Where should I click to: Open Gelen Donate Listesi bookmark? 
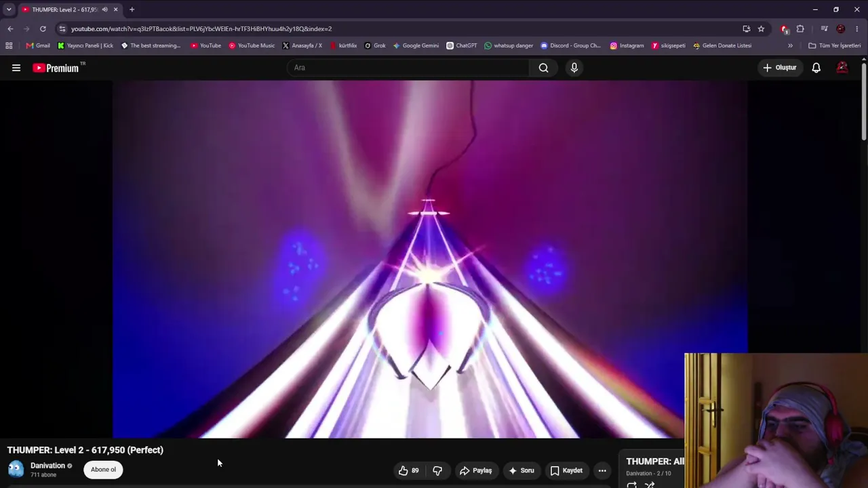pos(722,45)
